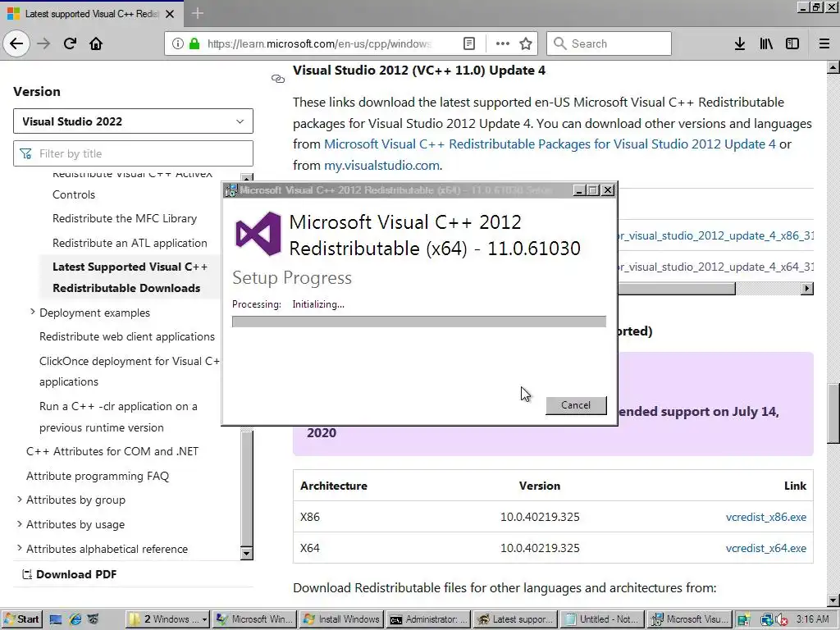Show desktop icon in quick launch
Screen dimensions: 840x630
pyautogui.click(x=56, y=619)
